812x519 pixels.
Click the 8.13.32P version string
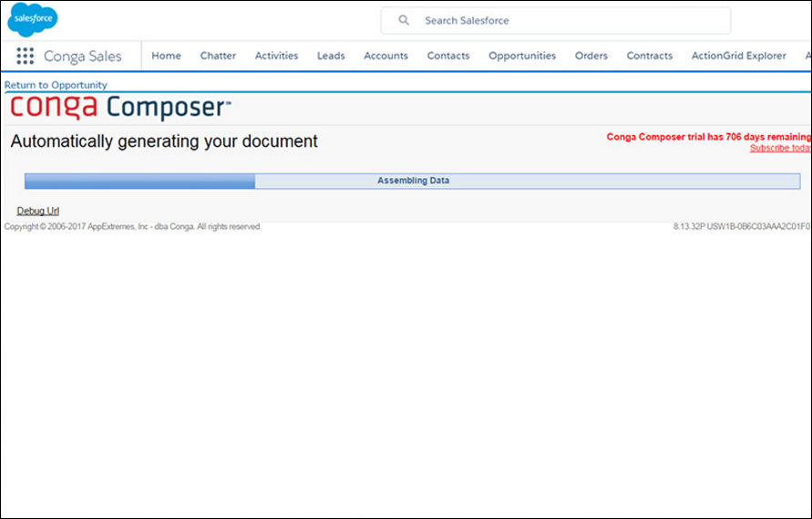[x=741, y=226]
